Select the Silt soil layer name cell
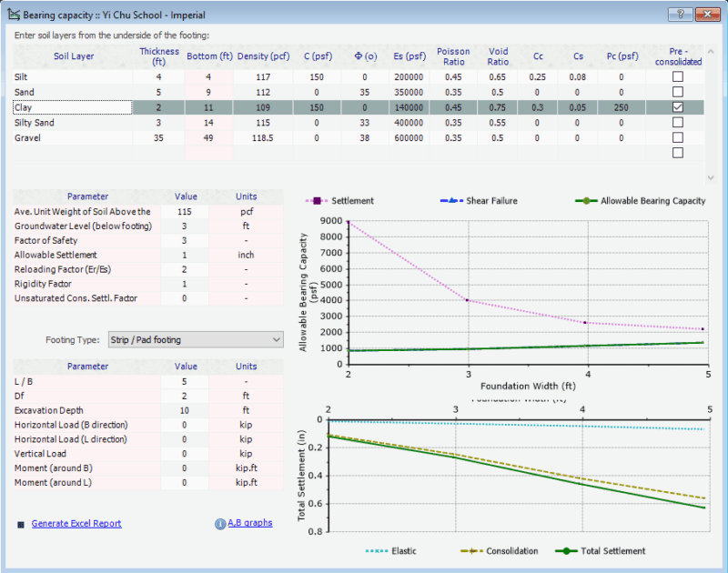 73,77
